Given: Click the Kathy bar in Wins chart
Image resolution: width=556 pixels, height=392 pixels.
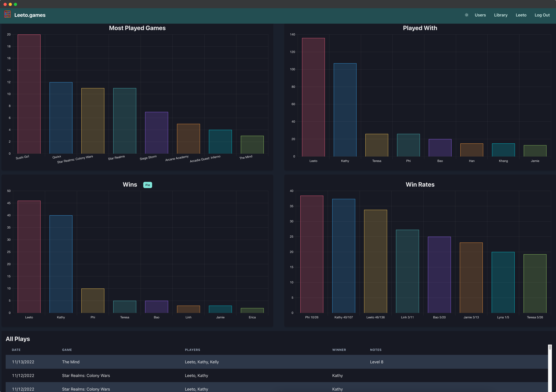Looking at the screenshot, I should 61,264.
